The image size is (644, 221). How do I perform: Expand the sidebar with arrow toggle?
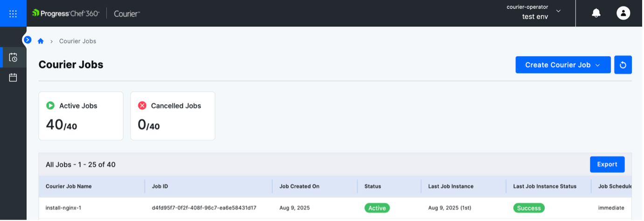(28, 40)
